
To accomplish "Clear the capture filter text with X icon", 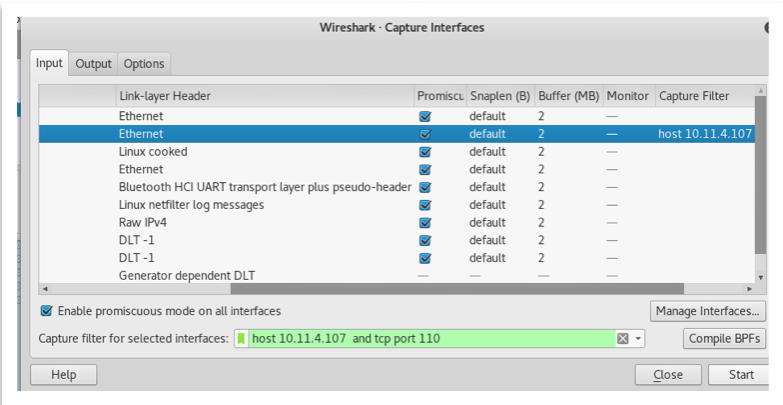I will click(x=623, y=339).
